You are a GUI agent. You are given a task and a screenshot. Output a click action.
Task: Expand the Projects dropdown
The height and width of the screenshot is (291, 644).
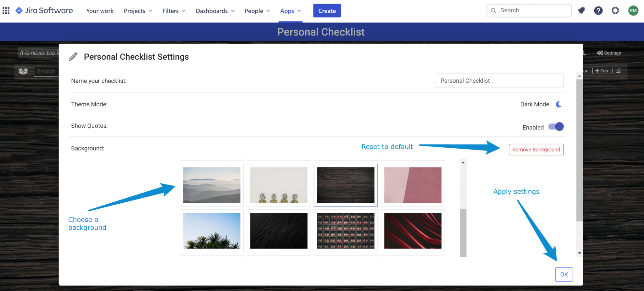[138, 11]
